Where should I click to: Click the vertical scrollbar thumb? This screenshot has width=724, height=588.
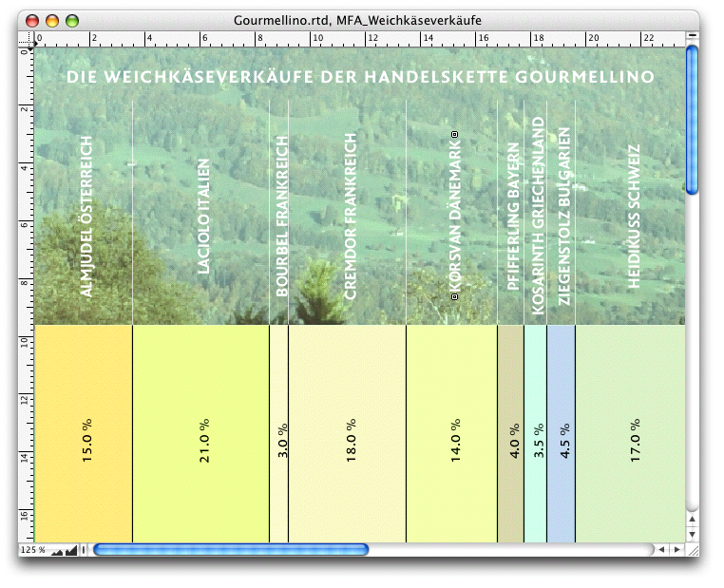[692, 119]
